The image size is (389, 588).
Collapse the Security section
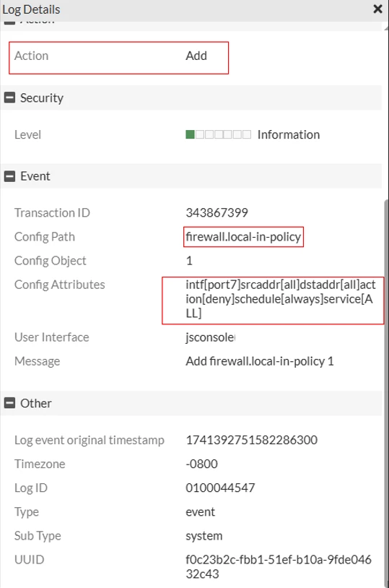coord(9,98)
